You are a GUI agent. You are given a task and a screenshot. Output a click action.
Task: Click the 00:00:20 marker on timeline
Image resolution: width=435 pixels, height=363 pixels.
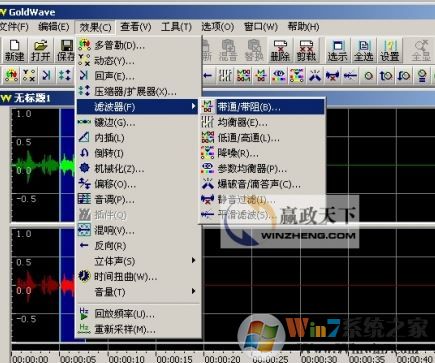(223, 360)
